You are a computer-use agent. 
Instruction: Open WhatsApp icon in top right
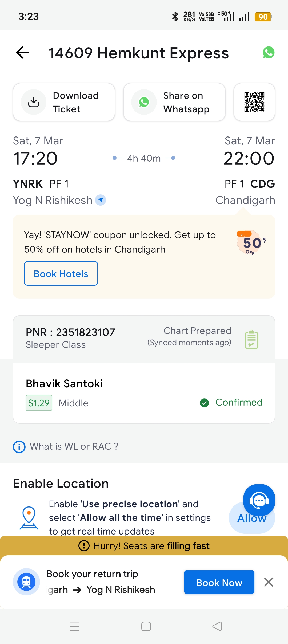point(269,52)
